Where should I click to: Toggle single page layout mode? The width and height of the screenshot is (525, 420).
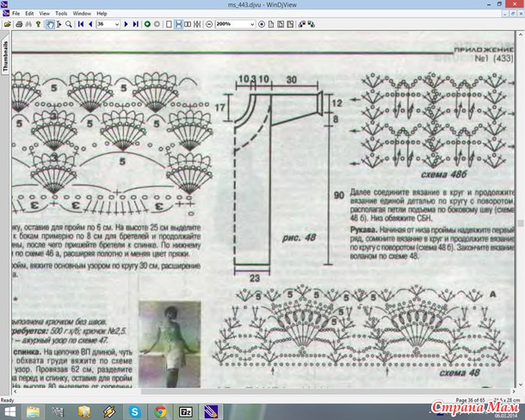[168, 24]
